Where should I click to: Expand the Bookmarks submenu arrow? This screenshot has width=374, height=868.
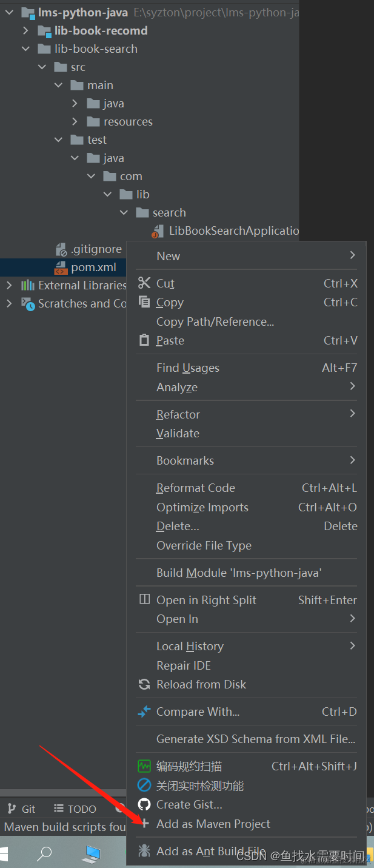(352, 460)
